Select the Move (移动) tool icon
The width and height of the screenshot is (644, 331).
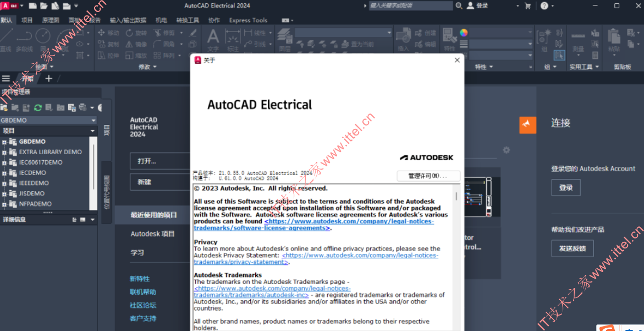click(102, 33)
